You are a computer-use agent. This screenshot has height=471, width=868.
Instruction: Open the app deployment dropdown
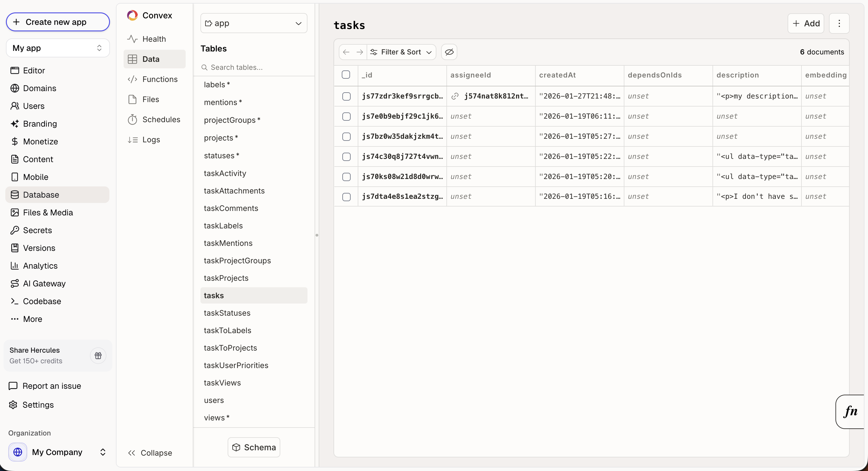254,23
